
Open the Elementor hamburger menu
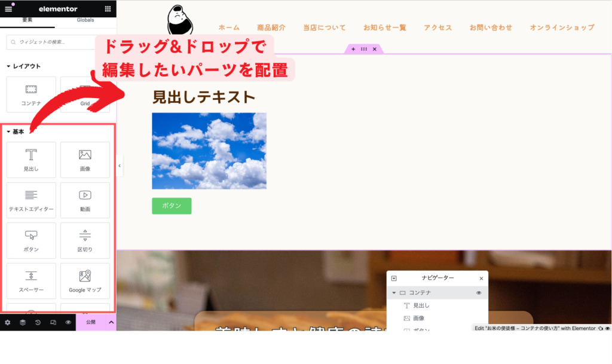[x=8, y=8]
